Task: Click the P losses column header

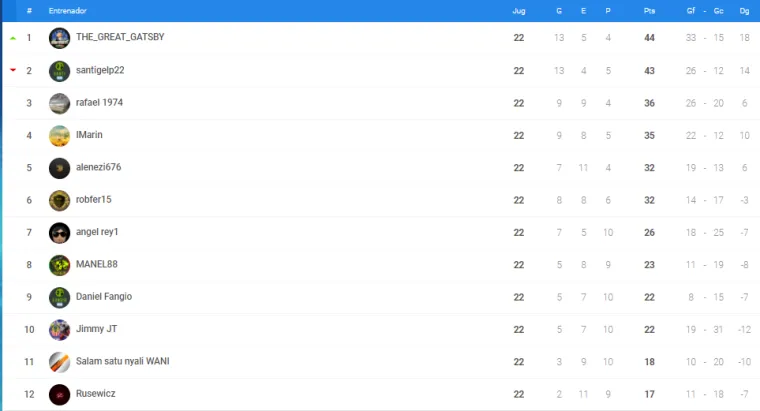Action: click(x=608, y=11)
